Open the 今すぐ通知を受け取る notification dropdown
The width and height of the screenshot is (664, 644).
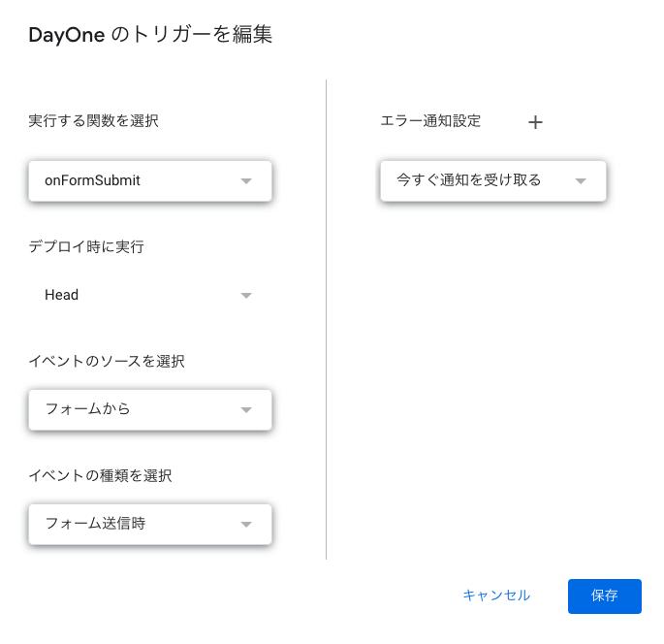[x=493, y=181]
